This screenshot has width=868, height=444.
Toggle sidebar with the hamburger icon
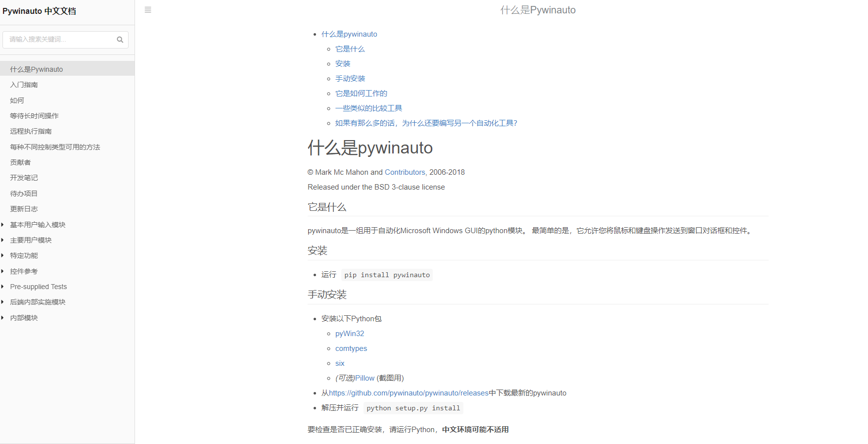pos(148,10)
